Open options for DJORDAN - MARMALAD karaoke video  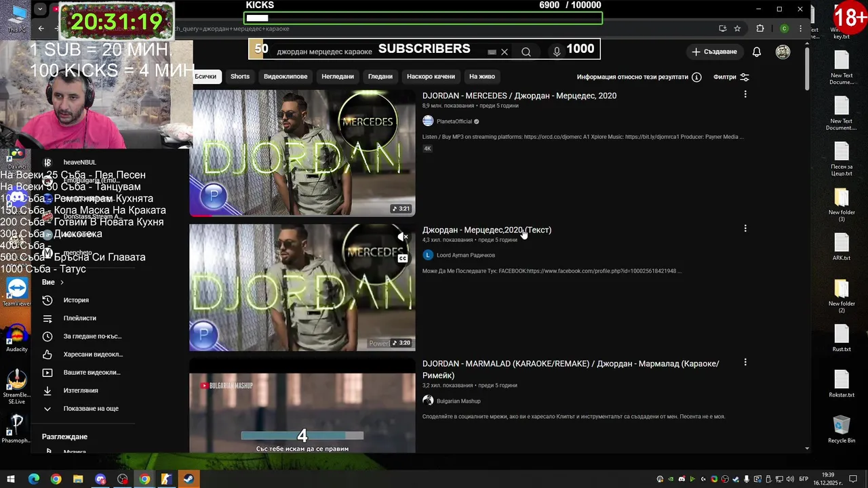click(x=745, y=363)
